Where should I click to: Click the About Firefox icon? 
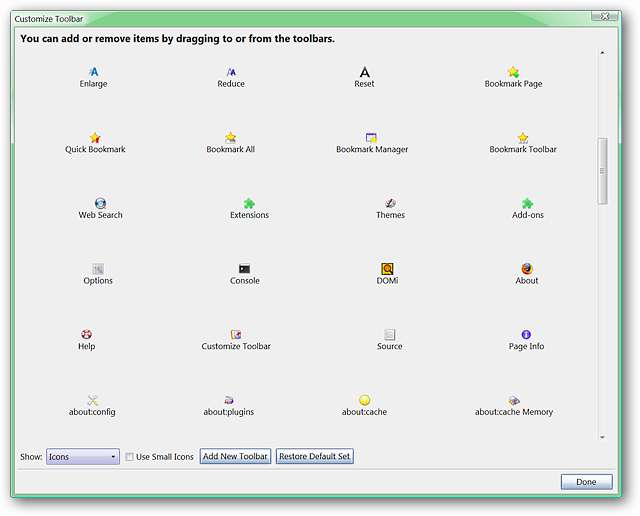527,269
